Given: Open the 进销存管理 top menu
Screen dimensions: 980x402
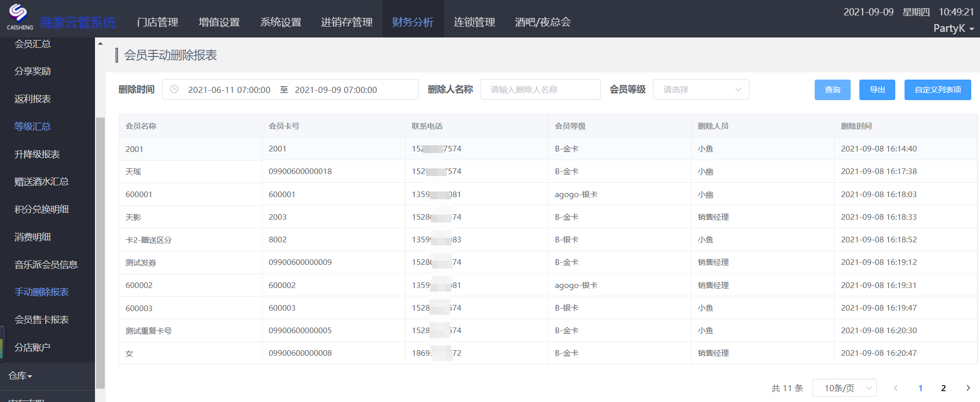Looking at the screenshot, I should tap(347, 22).
